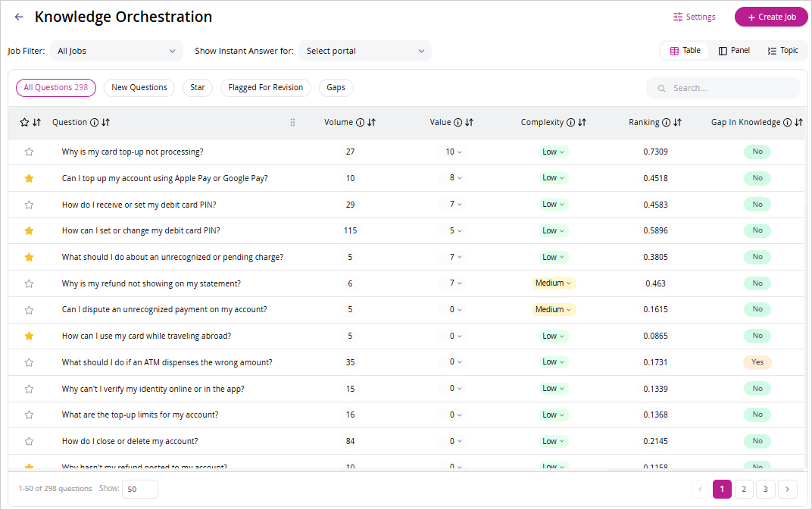This screenshot has width=812, height=510.
Task: Open the Select portal dropdown
Action: click(365, 51)
